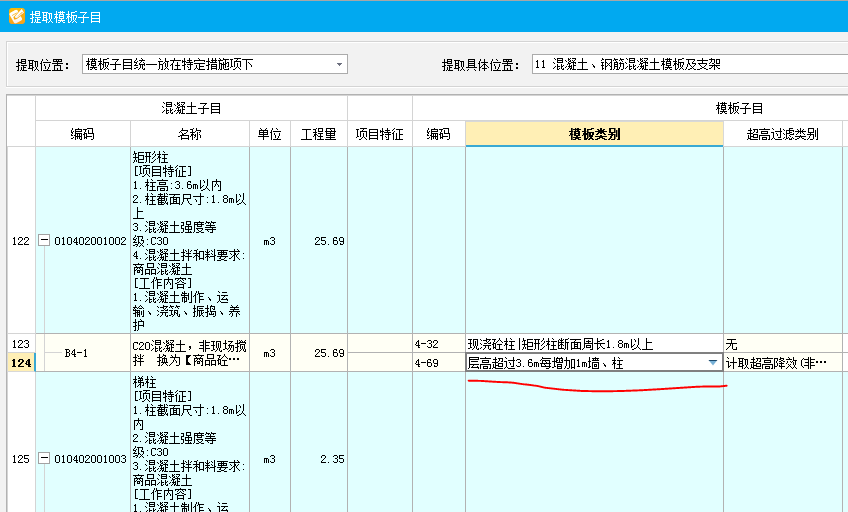Select row header number 124
The image size is (848, 512).
21,363
